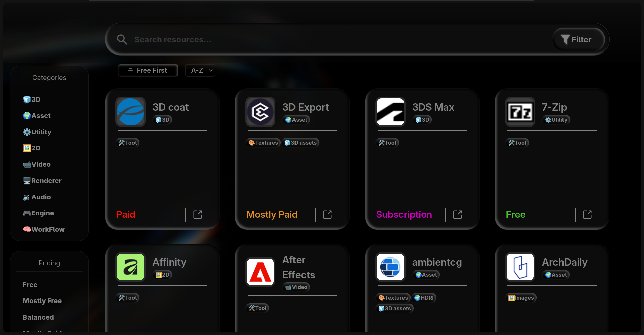Click the search magnifier icon

pyautogui.click(x=122, y=40)
